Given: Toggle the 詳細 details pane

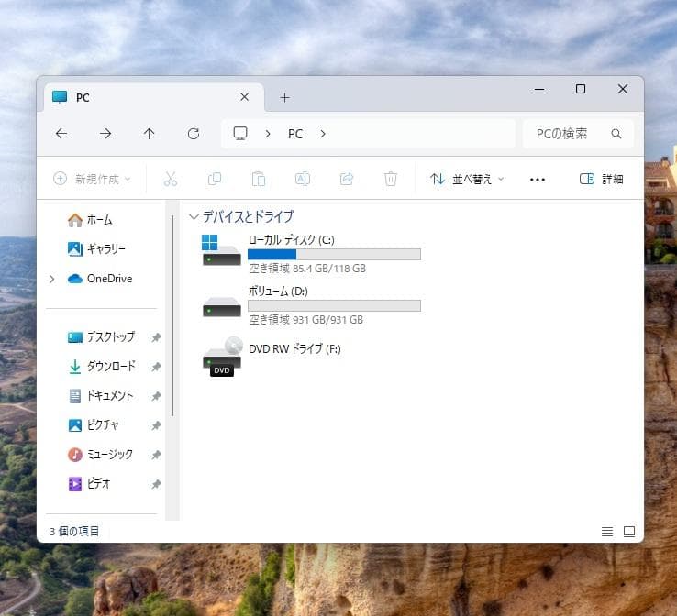Looking at the screenshot, I should click(x=601, y=179).
